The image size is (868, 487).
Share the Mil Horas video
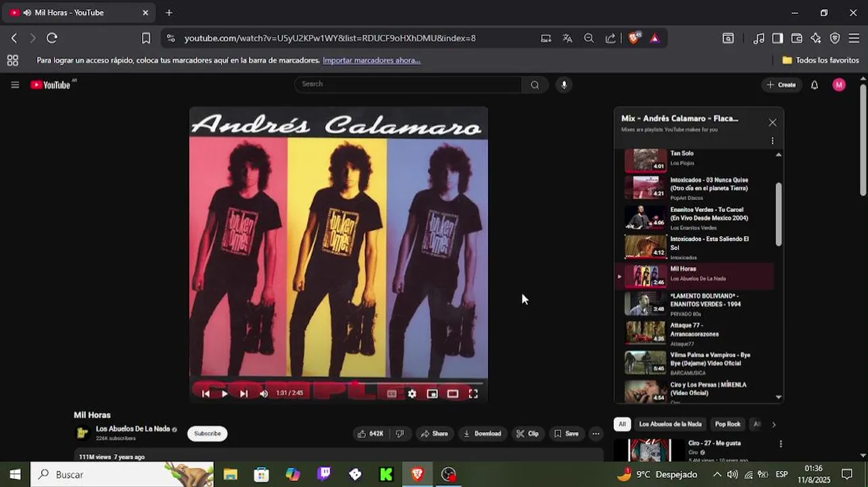coord(434,434)
